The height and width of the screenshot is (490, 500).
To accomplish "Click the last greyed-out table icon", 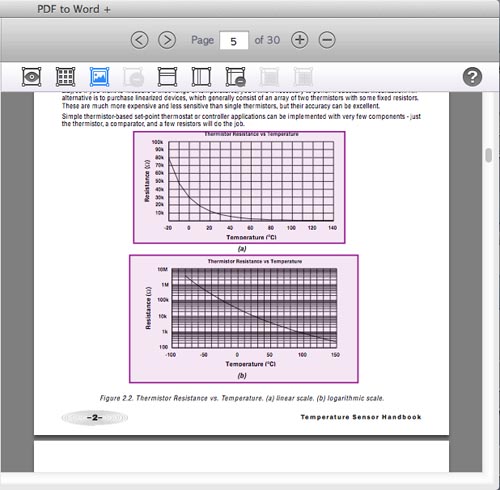I will point(303,77).
